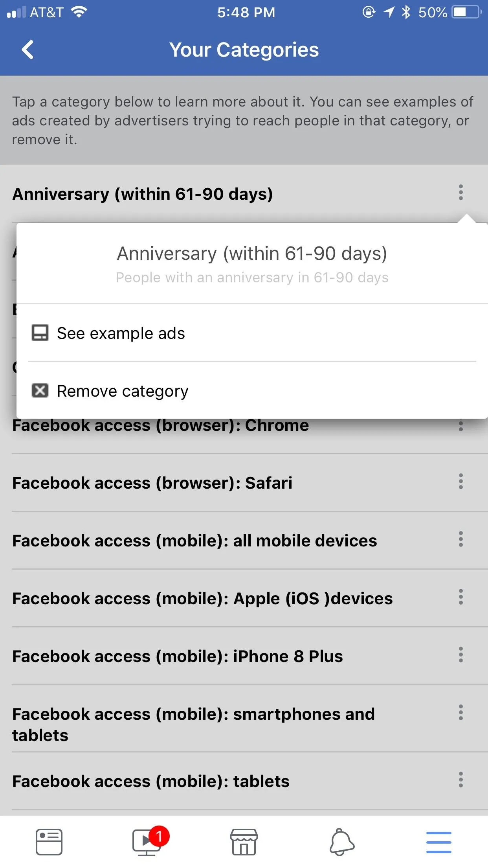Viewport: 488px width, 868px height.
Task: Open more options for all mobile devices
Action: [460, 539]
